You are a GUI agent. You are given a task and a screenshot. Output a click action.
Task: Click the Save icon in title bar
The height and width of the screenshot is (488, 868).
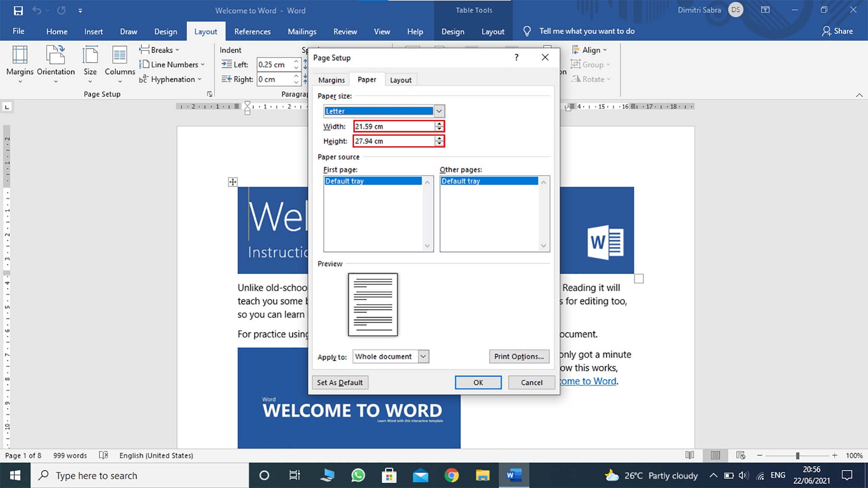point(18,11)
